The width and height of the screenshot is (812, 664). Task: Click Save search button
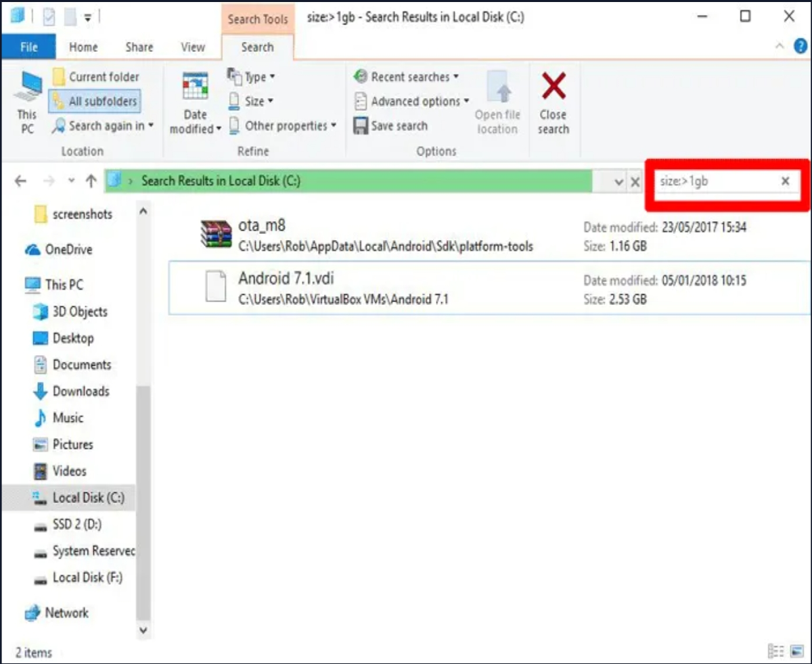390,126
